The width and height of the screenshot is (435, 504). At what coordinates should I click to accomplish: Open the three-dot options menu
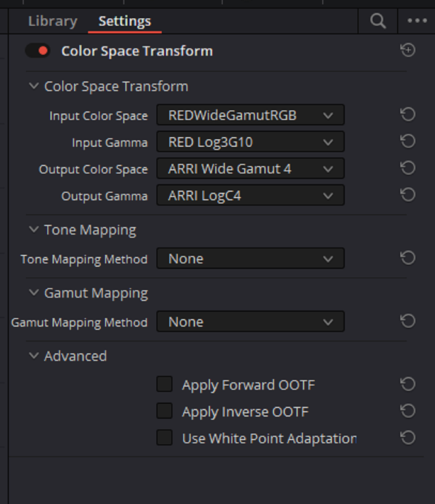click(417, 21)
